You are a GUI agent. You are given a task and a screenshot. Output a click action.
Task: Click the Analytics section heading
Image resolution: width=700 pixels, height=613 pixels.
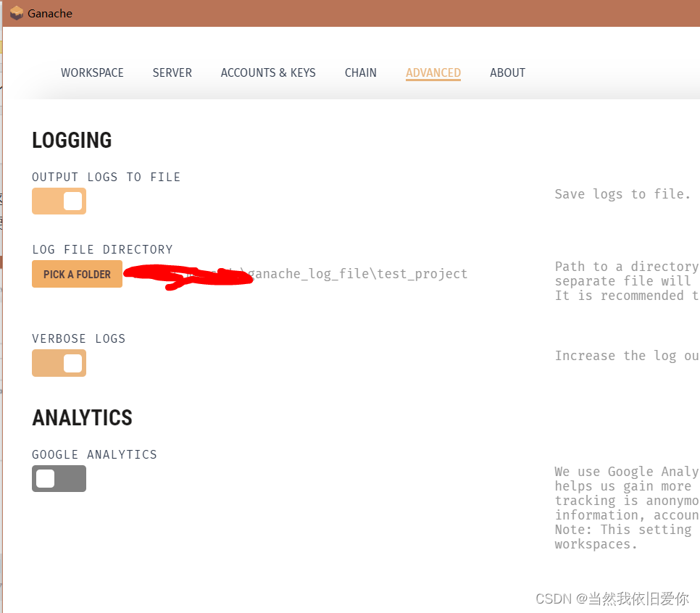pyautogui.click(x=82, y=418)
